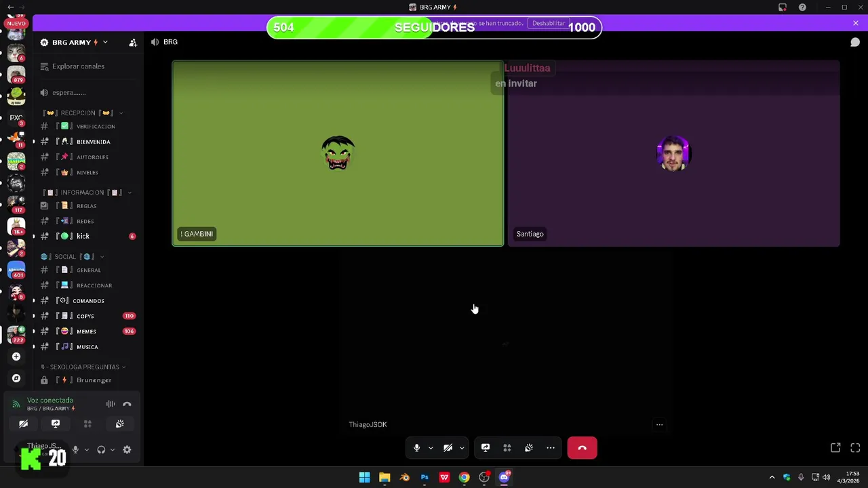Collapse the INFORMACION category
Screen dimensions: 868x488
[x=87, y=192]
